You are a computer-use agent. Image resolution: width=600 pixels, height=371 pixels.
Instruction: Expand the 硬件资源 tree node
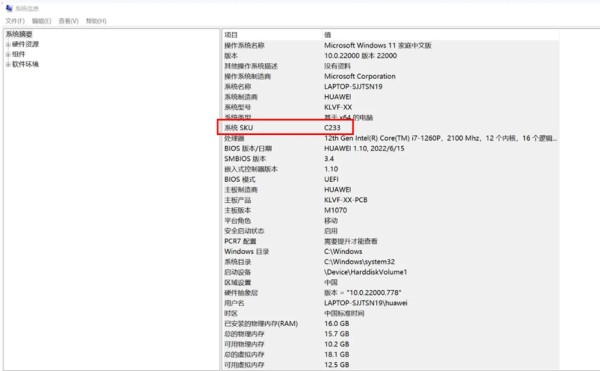(x=8, y=44)
